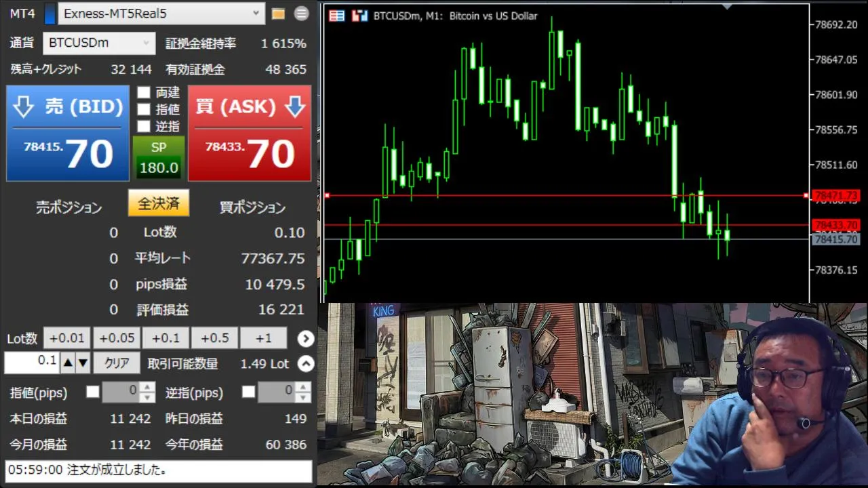Click the buy Lot数 value 0.10

(x=290, y=232)
